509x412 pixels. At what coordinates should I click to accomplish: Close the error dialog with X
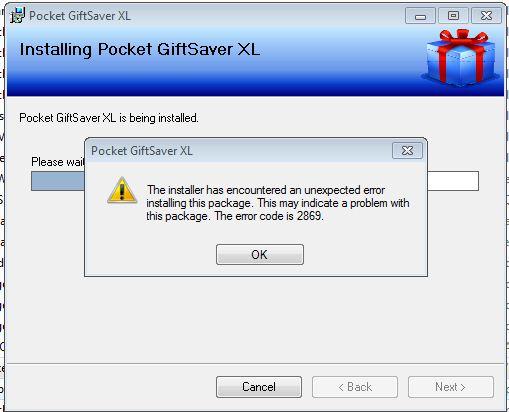pyautogui.click(x=407, y=150)
